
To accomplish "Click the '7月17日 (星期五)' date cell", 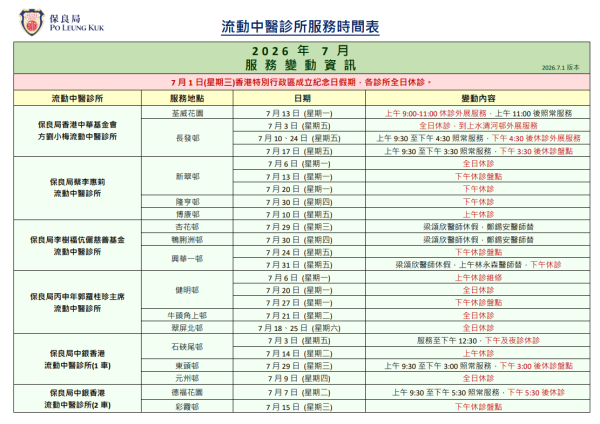I will click(299, 151).
